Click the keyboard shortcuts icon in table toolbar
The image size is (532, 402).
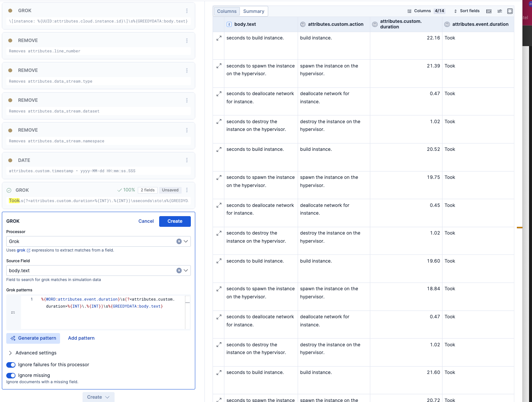[x=489, y=11]
